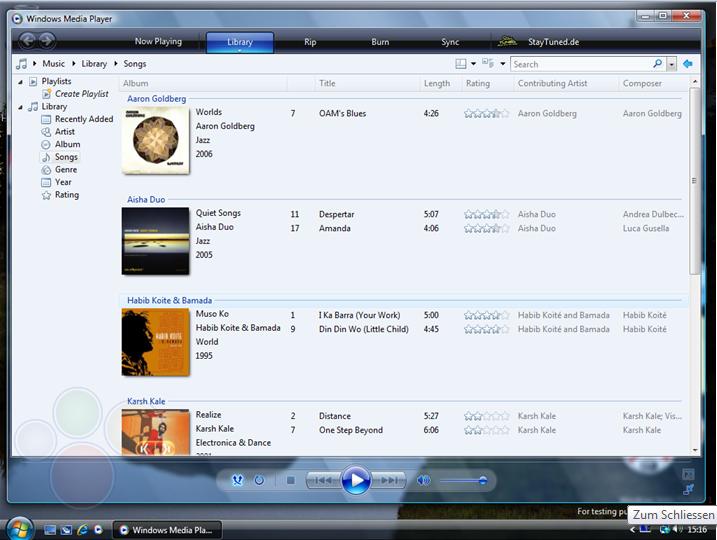Image resolution: width=717 pixels, height=540 pixels.
Task: Open the view options dropdown arrow
Action: pyautogui.click(x=473, y=64)
